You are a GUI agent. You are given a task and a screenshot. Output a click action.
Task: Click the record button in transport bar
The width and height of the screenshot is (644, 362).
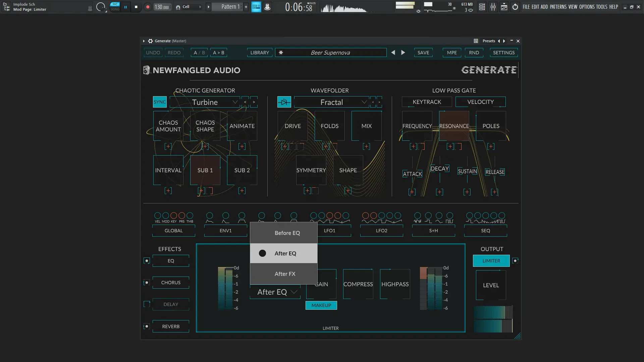[x=148, y=7]
